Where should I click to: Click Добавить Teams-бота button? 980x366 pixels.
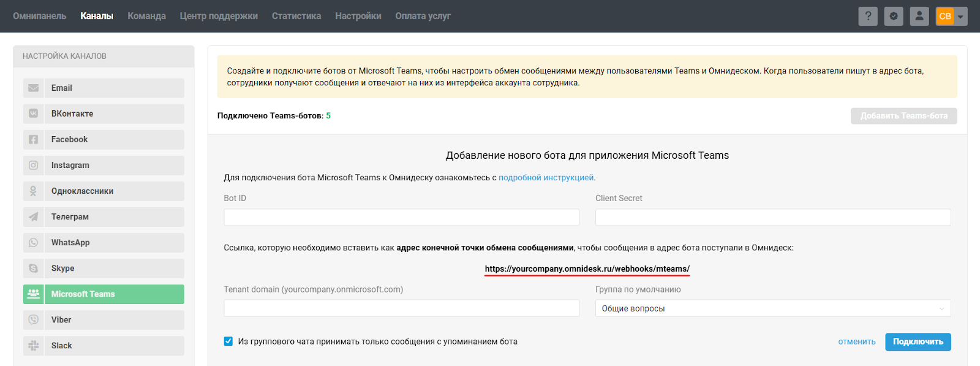coord(904,116)
